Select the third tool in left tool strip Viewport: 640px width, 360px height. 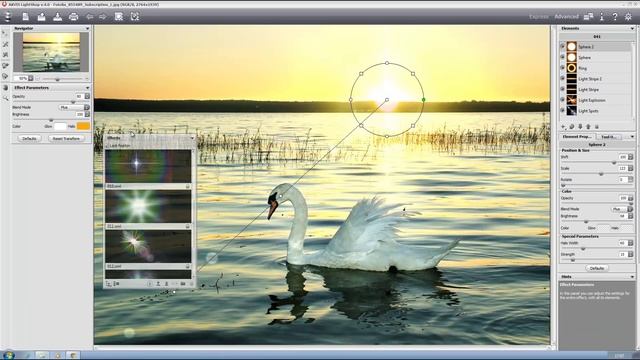(x=5, y=55)
